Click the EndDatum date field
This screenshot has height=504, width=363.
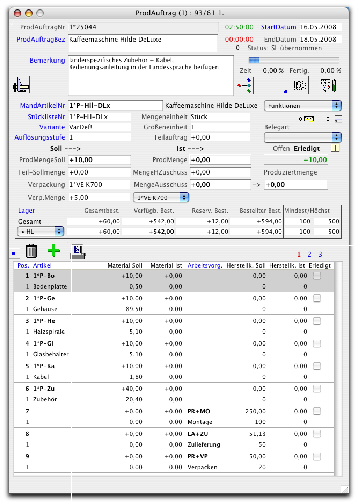(x=320, y=39)
